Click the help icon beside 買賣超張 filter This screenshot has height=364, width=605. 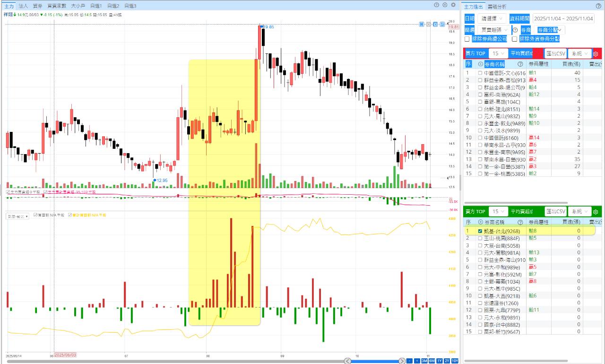click(x=515, y=30)
